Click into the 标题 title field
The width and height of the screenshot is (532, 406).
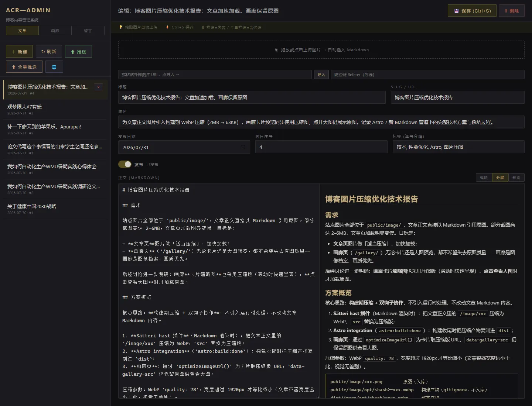click(x=252, y=97)
